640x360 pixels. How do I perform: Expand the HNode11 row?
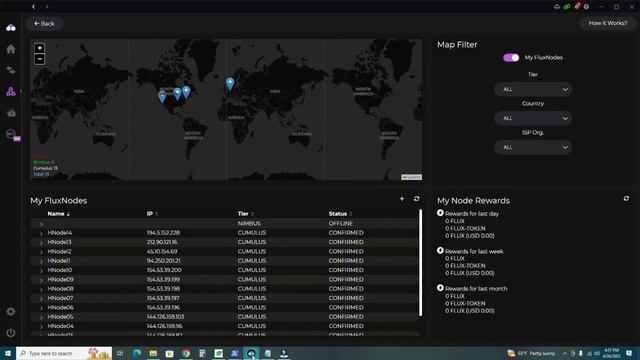(x=41, y=261)
